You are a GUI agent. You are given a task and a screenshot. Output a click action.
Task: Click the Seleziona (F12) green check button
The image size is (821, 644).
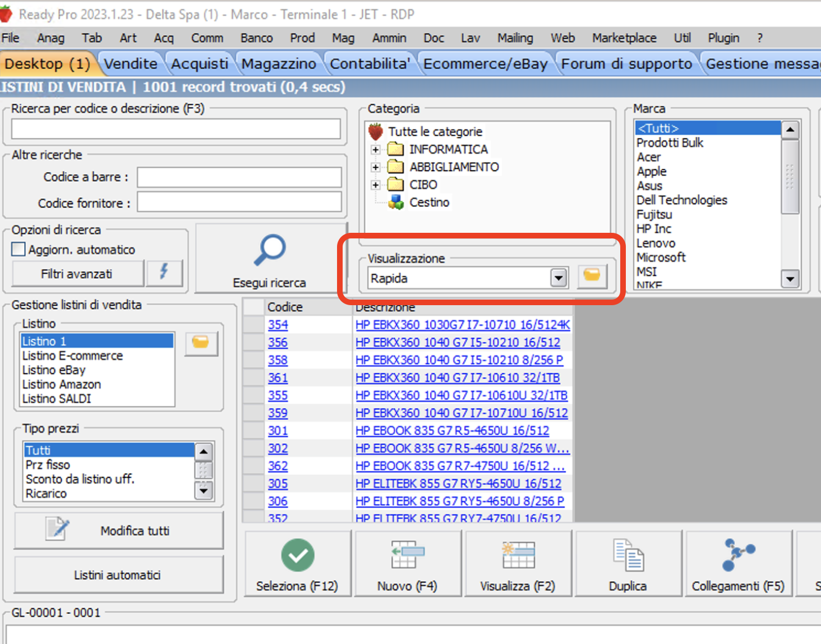coord(297,563)
